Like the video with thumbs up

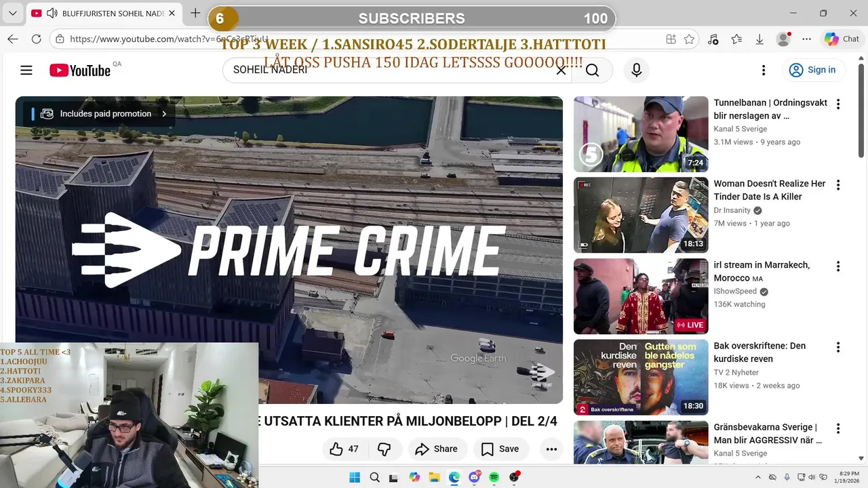pyautogui.click(x=344, y=449)
